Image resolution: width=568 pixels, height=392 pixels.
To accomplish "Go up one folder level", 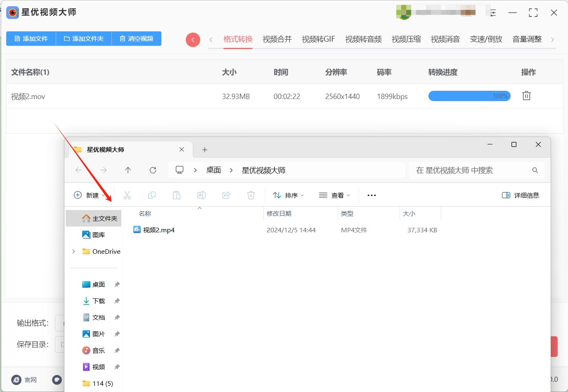I will pos(128,170).
